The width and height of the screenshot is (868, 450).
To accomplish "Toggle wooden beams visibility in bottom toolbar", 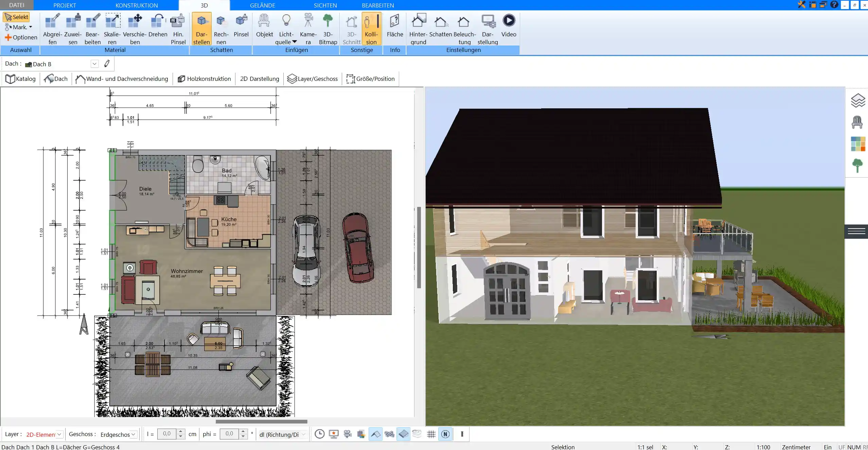I will 389,434.
